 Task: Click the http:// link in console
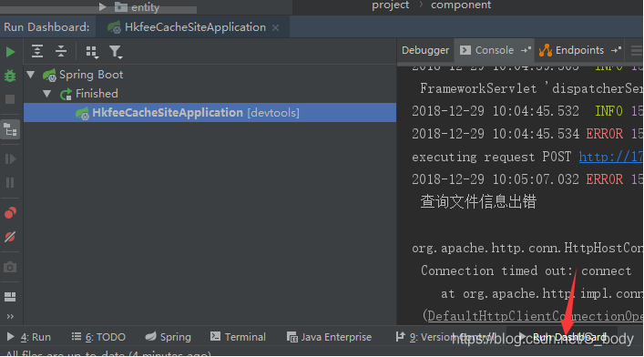coord(610,157)
